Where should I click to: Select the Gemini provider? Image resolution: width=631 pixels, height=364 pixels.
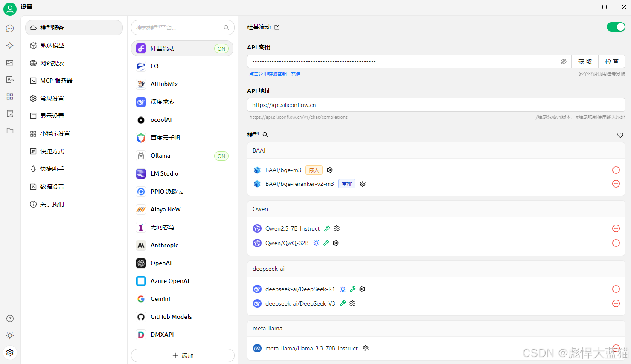[x=182, y=299]
